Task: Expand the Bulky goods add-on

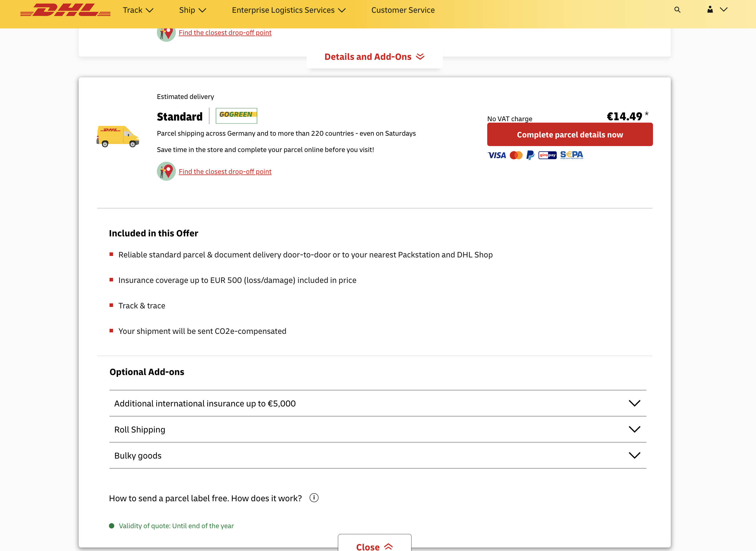Action: click(x=378, y=456)
